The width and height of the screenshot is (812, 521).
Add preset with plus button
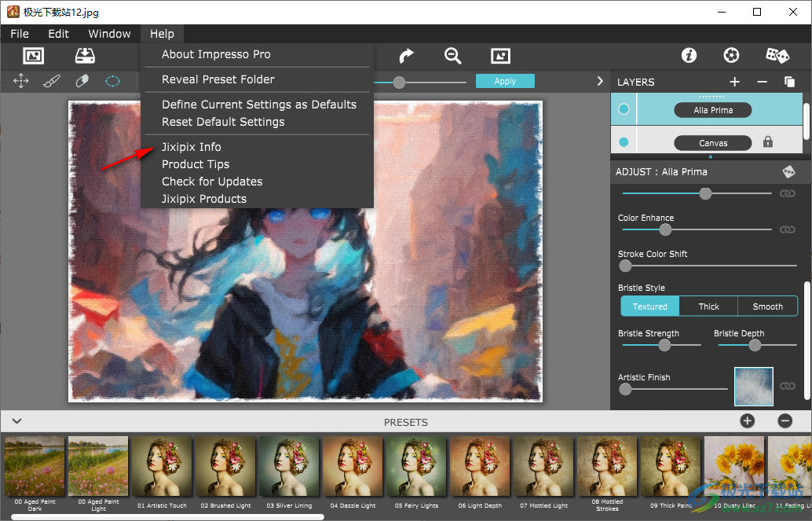click(747, 421)
